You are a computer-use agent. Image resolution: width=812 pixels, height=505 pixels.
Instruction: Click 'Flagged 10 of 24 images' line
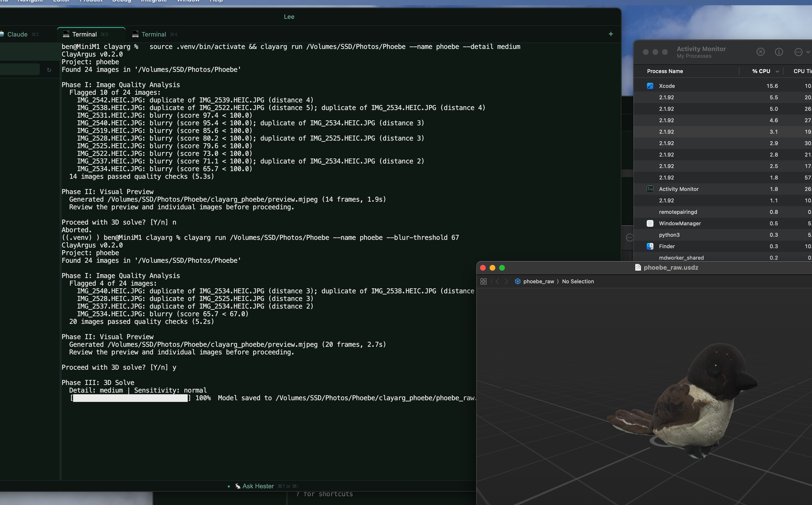click(115, 92)
